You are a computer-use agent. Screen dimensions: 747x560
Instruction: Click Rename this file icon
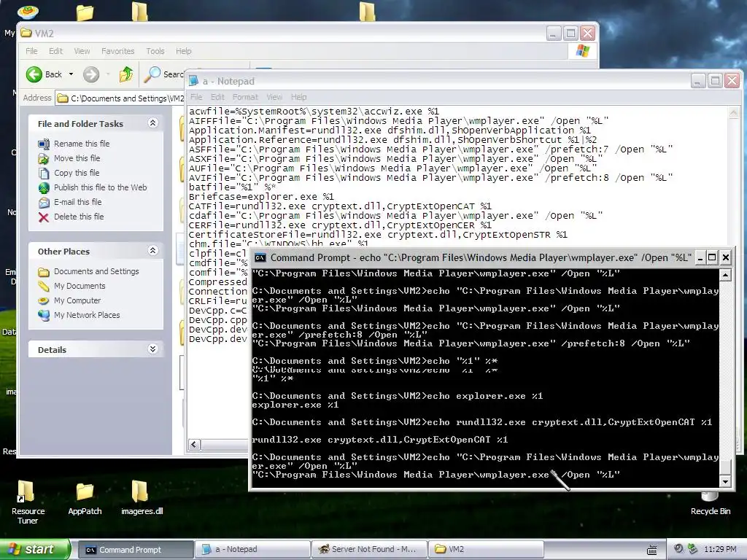[x=44, y=144]
